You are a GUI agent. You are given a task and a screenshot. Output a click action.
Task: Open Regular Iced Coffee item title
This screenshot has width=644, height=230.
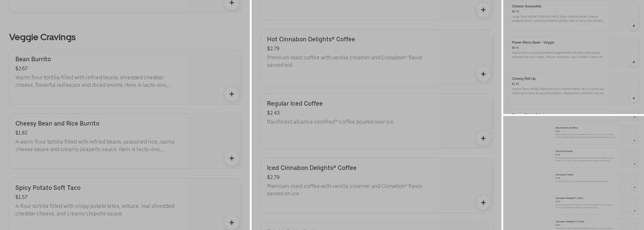pos(294,103)
